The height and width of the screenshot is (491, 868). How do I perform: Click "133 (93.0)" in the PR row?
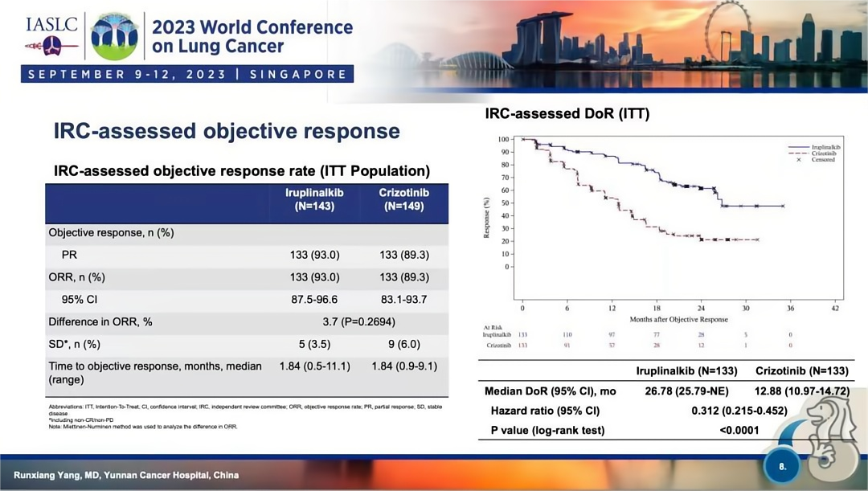point(315,255)
